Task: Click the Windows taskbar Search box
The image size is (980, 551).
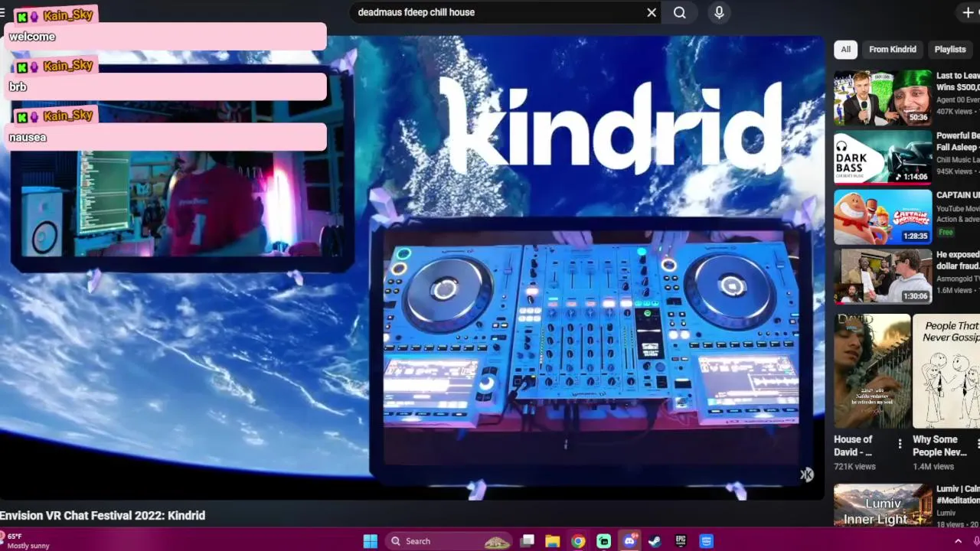Action: (x=447, y=541)
